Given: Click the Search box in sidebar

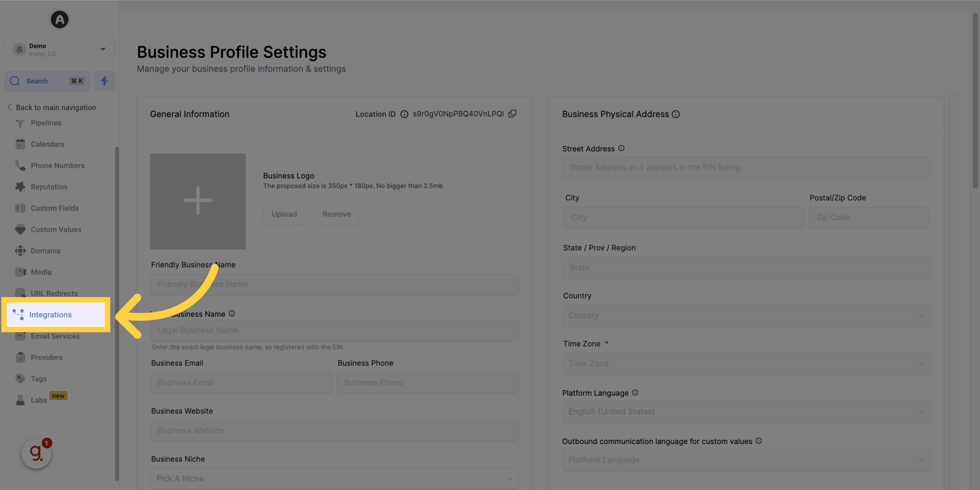Looking at the screenshot, I should click(x=47, y=81).
